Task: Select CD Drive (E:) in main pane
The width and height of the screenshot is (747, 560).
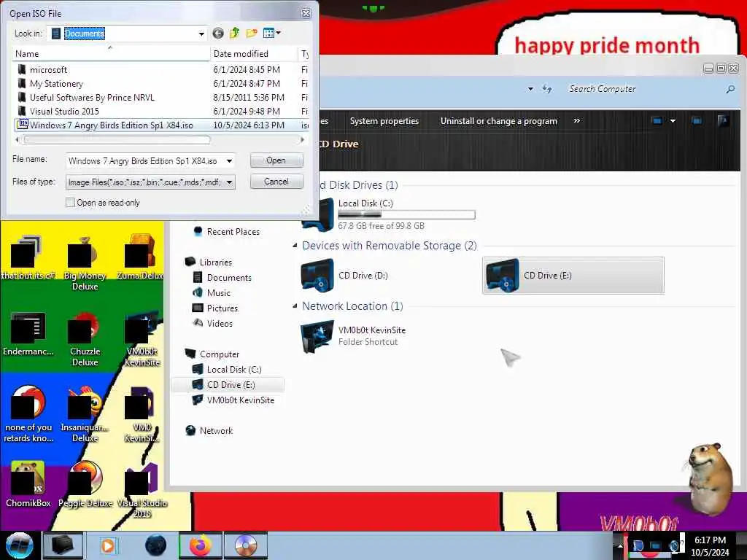Action: click(573, 276)
